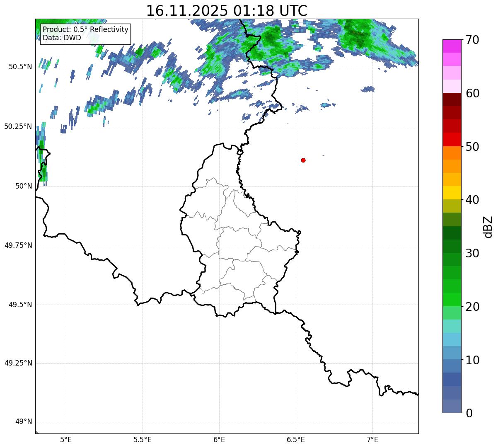Click the 50°N latitude label
The height and width of the screenshot is (448, 498).
pos(24,186)
